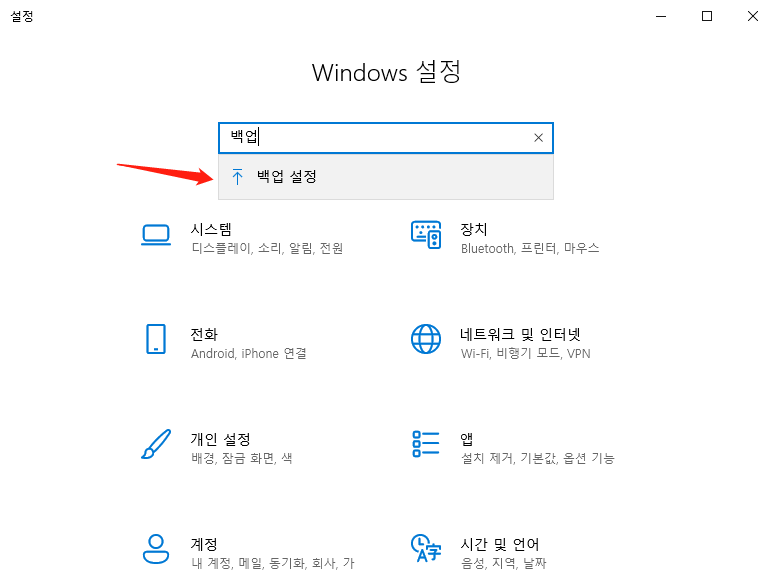Open the 장치 devices icon
This screenshot has width=771, height=573.
(x=426, y=235)
